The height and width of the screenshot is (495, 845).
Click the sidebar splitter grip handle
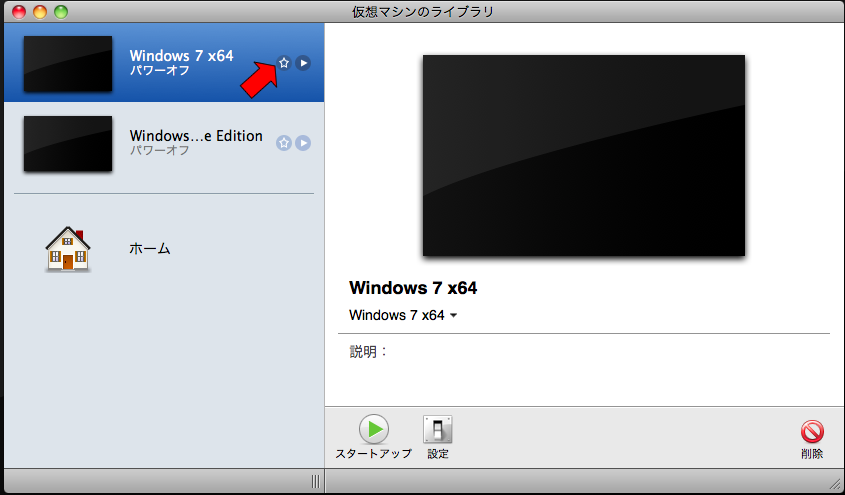[316, 481]
